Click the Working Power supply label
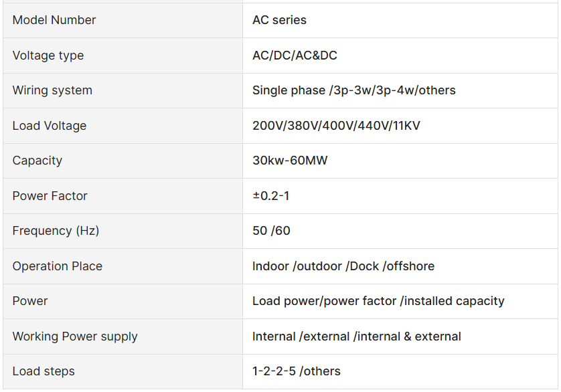This screenshot has height=392, width=561. [x=75, y=337]
